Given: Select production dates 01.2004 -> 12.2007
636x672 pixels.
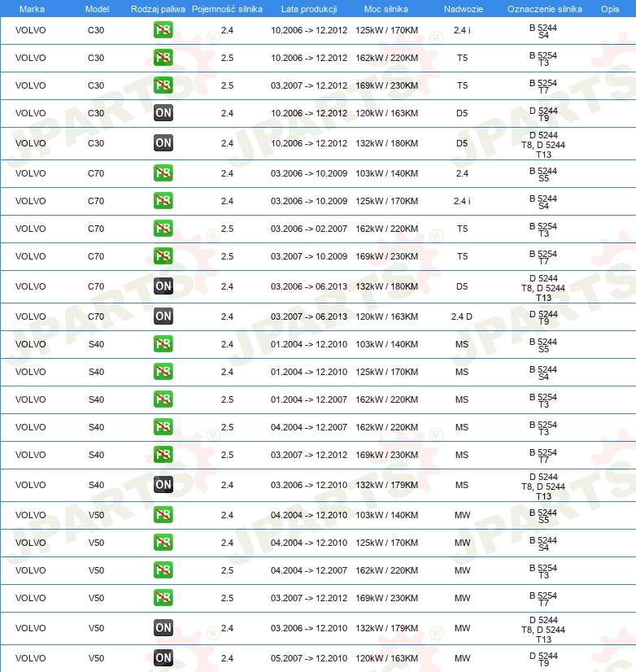Looking at the screenshot, I should [x=309, y=399].
